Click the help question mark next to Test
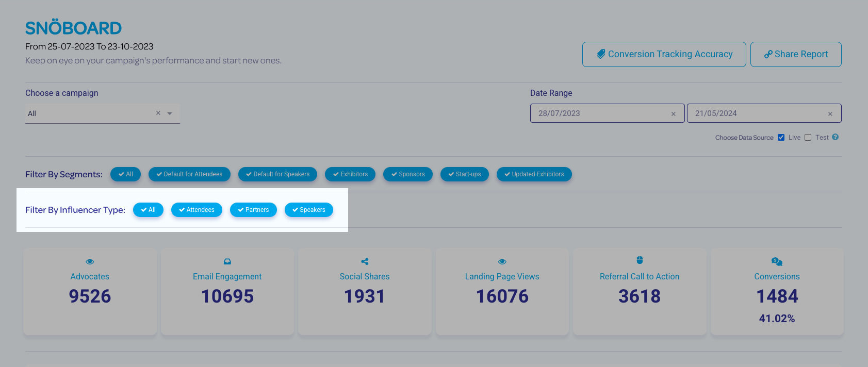This screenshot has height=367, width=868. (x=835, y=137)
